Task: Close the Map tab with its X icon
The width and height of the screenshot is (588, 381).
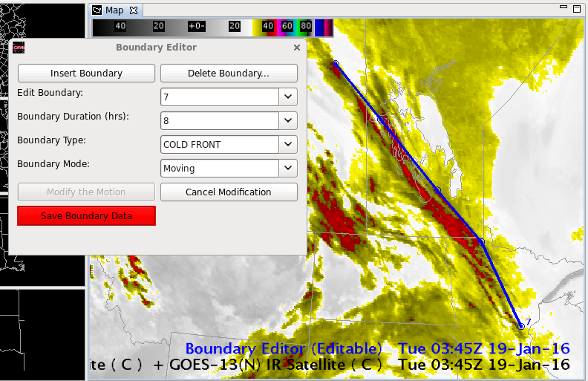Action: tap(134, 10)
